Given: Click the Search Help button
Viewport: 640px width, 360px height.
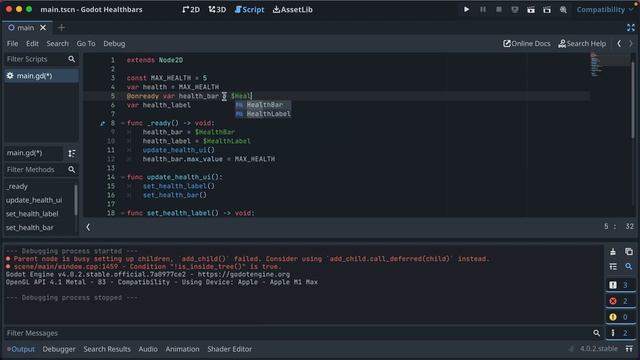Looking at the screenshot, I should [x=582, y=44].
